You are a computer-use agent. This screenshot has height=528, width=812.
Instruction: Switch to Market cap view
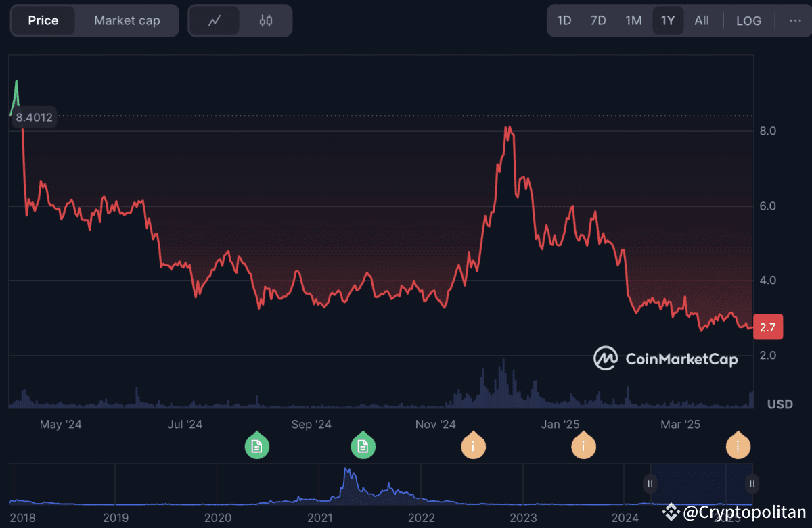click(x=127, y=20)
